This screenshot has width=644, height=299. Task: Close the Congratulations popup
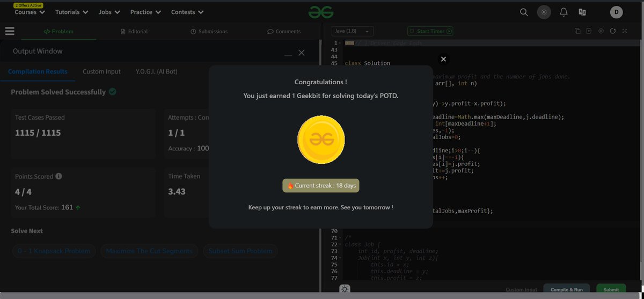point(443,59)
